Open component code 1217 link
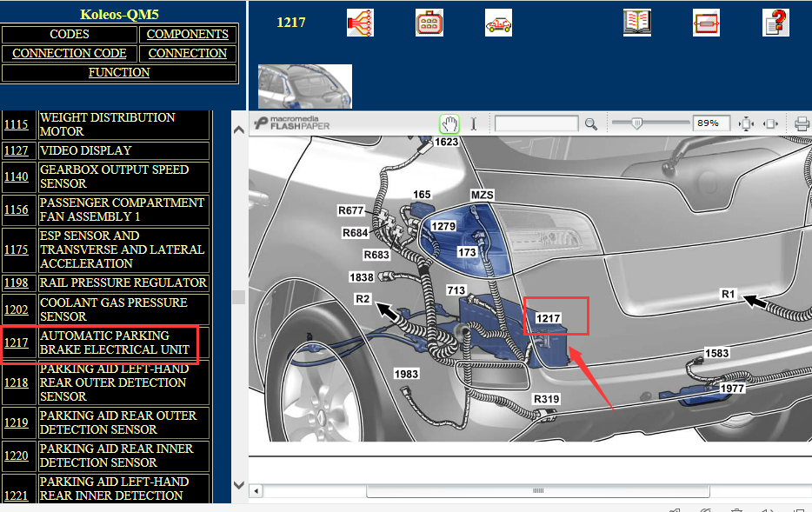 coord(16,342)
